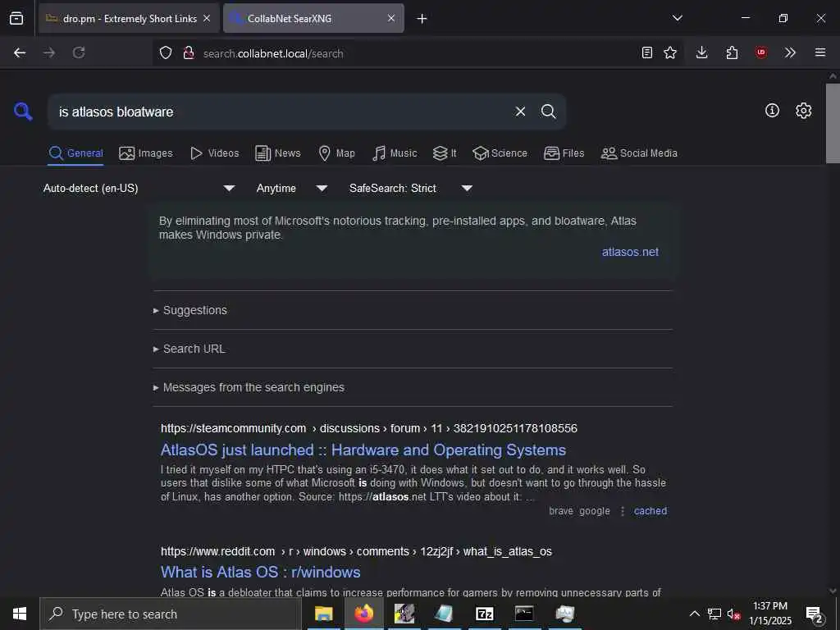The width and height of the screenshot is (840, 630).
Task: Open the terminal icon in the taskbar
Action: tap(524, 614)
